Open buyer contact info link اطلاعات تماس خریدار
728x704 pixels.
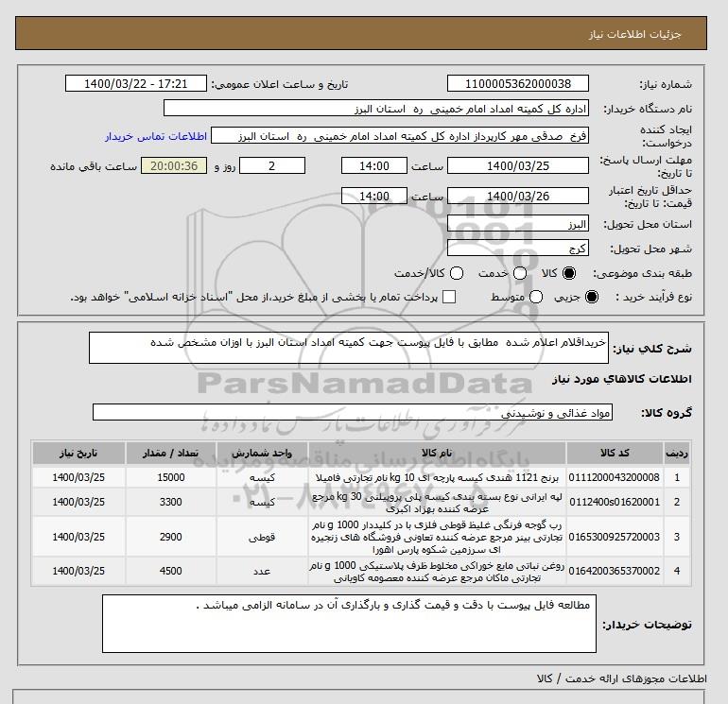pyautogui.click(x=156, y=136)
